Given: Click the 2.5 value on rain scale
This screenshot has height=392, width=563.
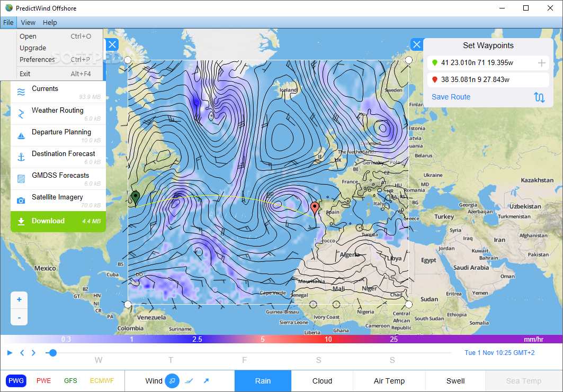Looking at the screenshot, I should (x=197, y=339).
